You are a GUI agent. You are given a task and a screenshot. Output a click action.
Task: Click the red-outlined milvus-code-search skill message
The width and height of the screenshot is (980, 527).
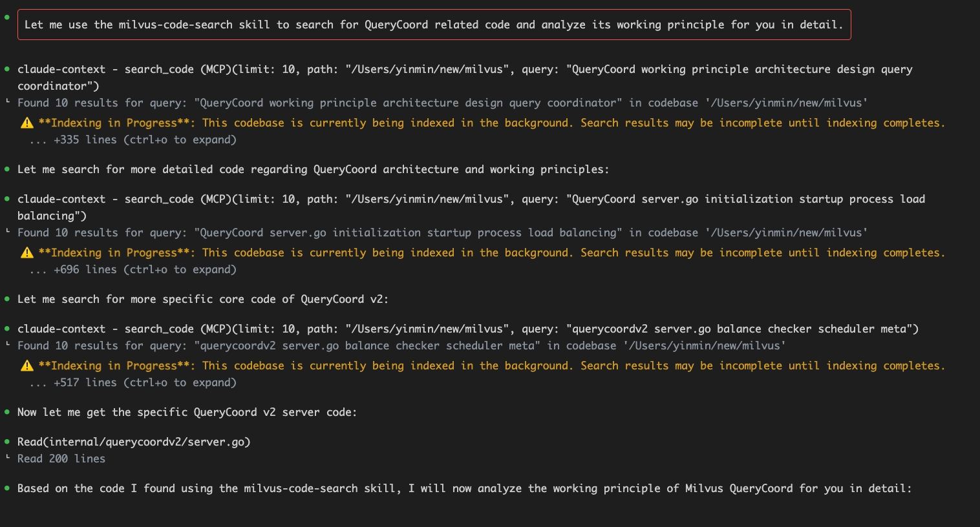(x=433, y=25)
